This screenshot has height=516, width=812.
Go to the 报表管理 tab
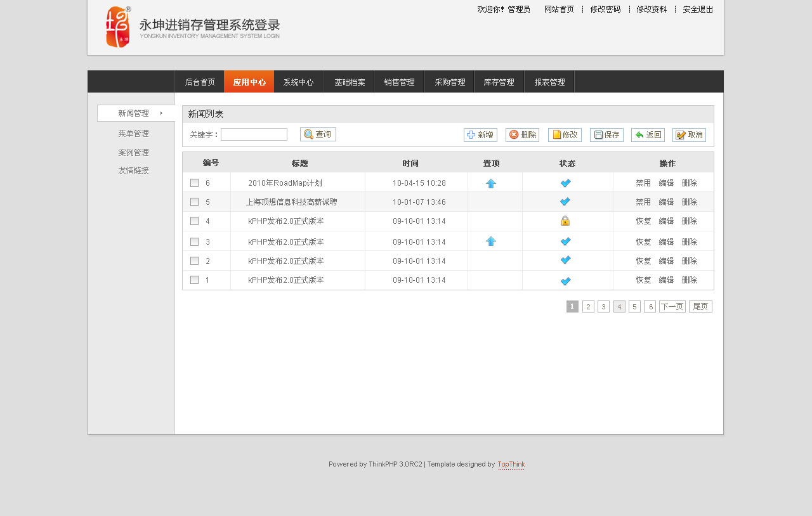549,82
